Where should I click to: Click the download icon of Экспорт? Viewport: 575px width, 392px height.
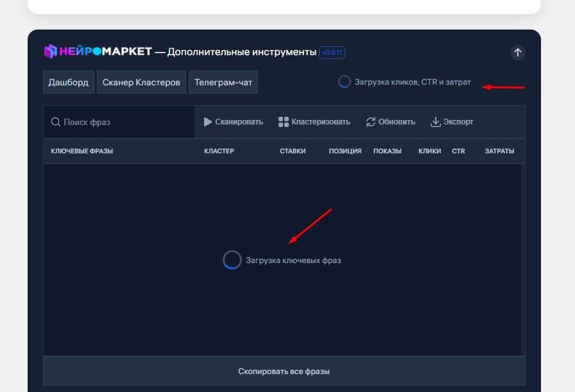tap(435, 122)
